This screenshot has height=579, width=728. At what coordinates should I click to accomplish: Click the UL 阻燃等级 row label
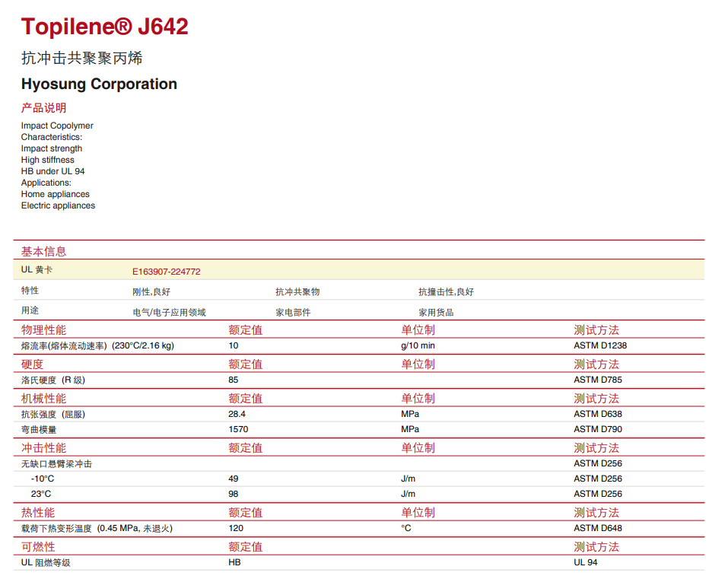[x=46, y=563]
